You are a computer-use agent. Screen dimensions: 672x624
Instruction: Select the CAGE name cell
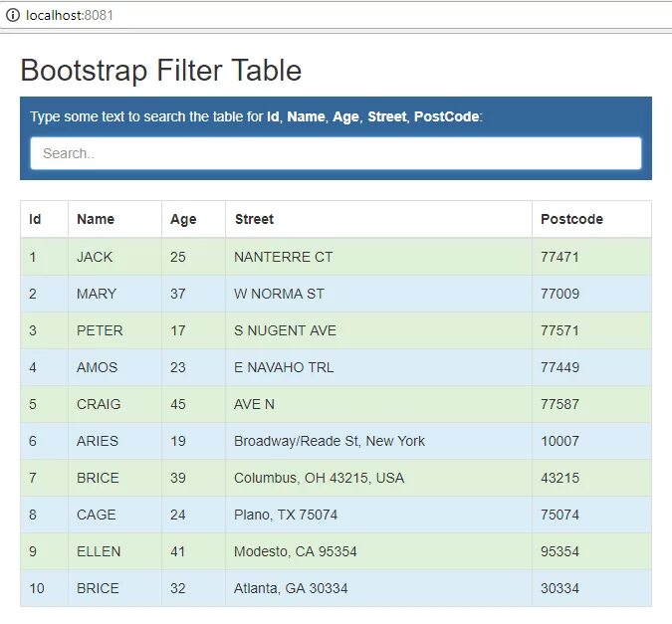tap(97, 515)
